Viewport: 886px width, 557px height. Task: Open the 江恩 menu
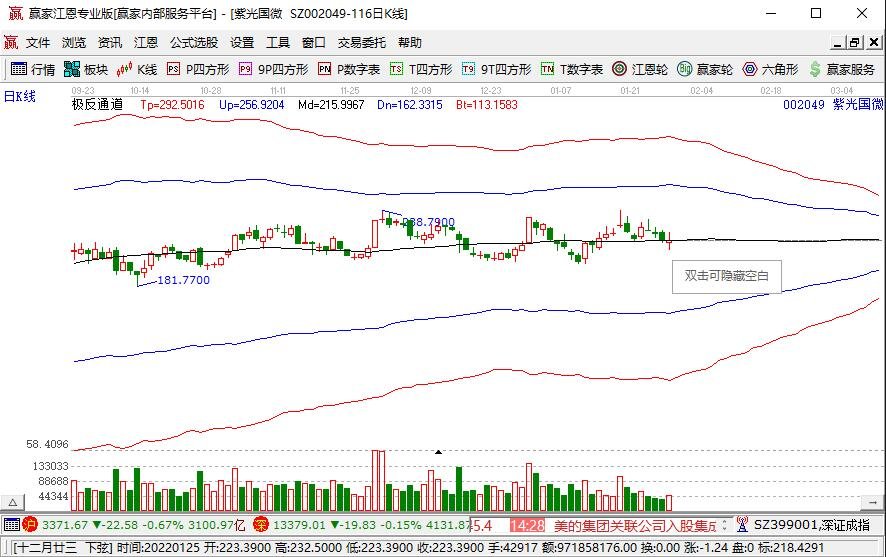pos(146,42)
